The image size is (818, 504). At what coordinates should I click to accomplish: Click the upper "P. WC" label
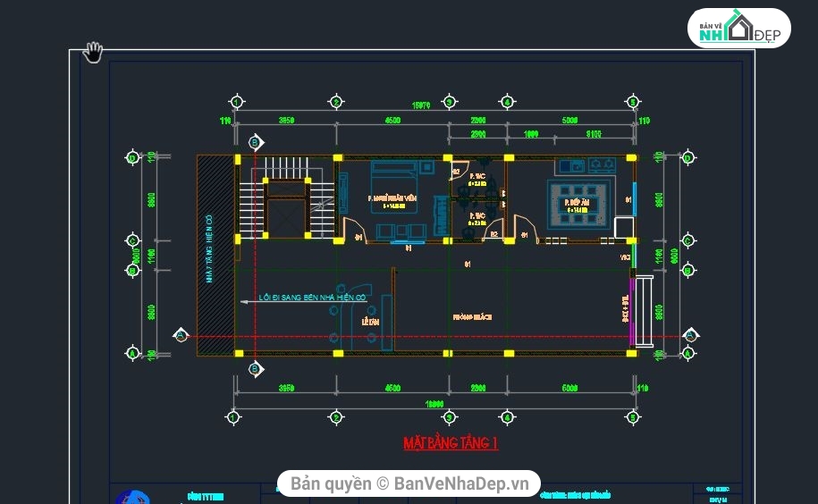pos(477,176)
